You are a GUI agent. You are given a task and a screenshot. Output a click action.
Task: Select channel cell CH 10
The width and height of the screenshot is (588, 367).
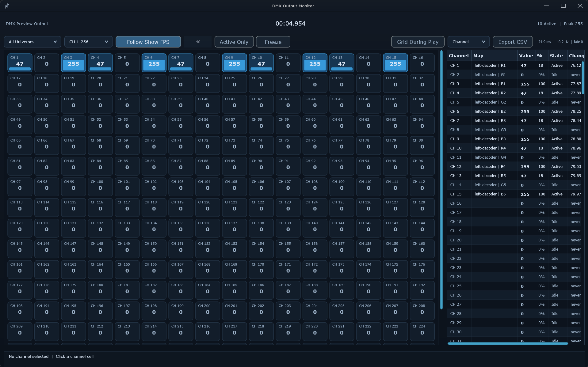(x=261, y=63)
